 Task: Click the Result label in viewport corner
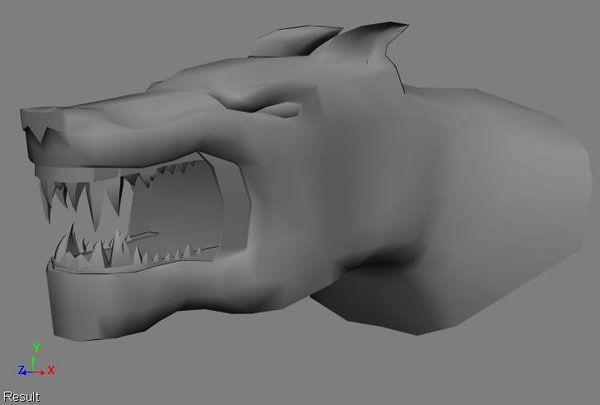pos(21,397)
